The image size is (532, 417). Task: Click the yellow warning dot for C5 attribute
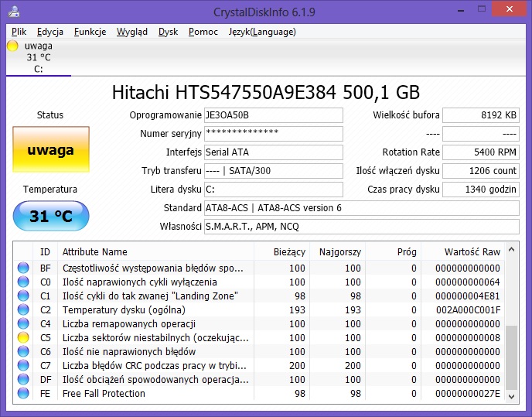click(x=23, y=337)
